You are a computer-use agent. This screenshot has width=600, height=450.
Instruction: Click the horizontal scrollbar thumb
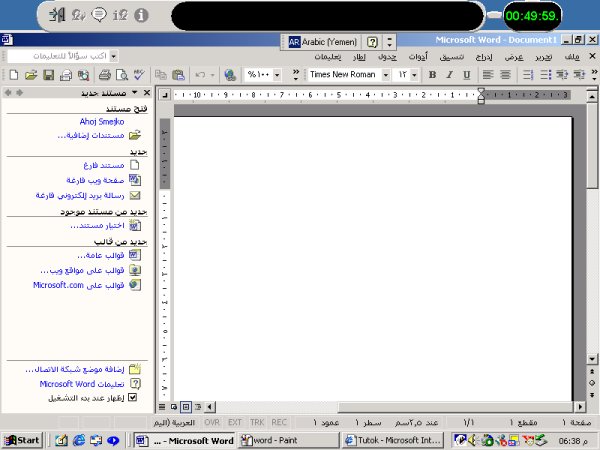456,407
